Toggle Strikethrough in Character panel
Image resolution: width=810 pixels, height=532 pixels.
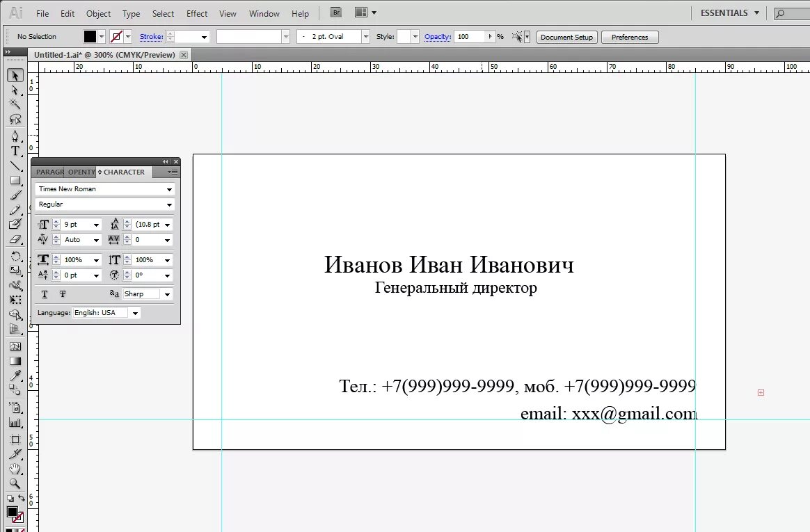63,294
